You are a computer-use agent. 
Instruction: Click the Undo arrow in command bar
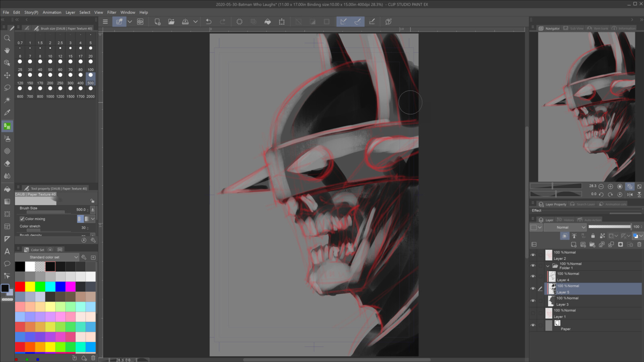pos(208,22)
